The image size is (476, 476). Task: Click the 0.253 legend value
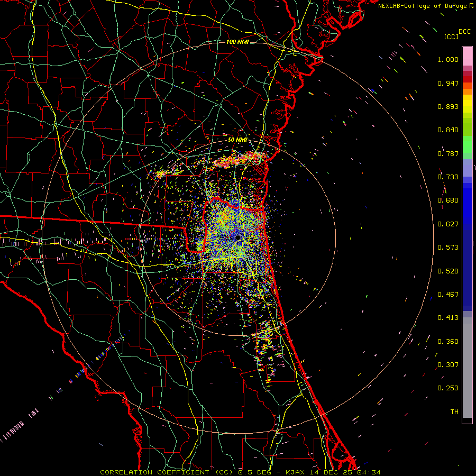[448, 388]
